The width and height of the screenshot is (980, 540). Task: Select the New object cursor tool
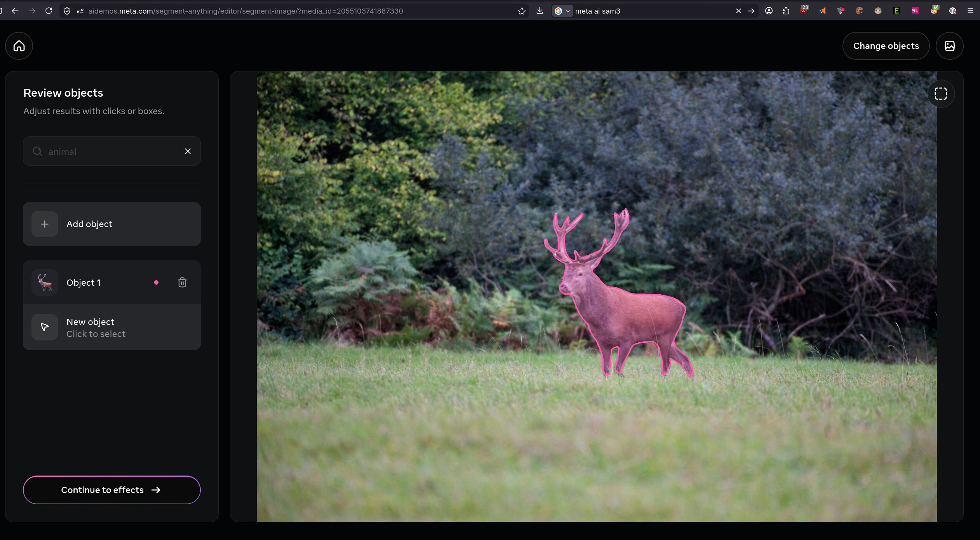click(45, 327)
